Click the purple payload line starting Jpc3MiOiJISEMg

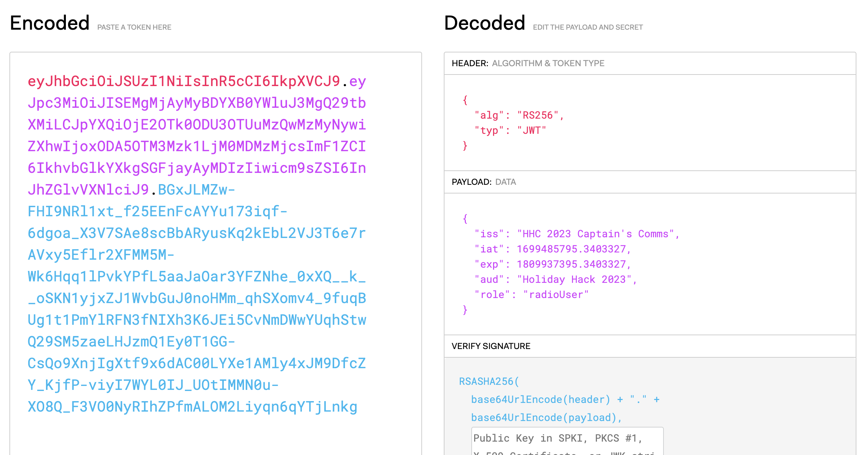click(x=197, y=103)
